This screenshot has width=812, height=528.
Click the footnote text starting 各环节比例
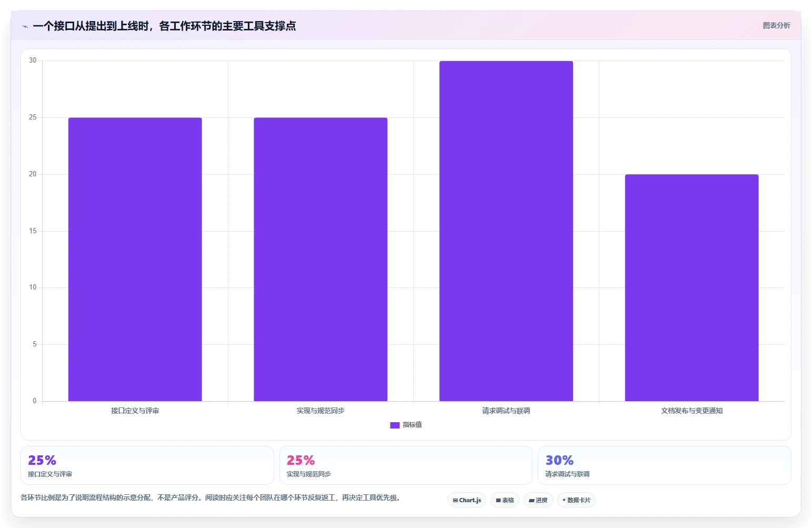[210, 497]
